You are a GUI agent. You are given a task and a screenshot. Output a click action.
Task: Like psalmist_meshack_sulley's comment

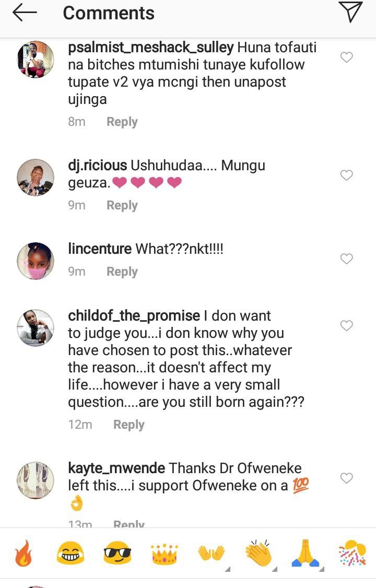(x=347, y=57)
